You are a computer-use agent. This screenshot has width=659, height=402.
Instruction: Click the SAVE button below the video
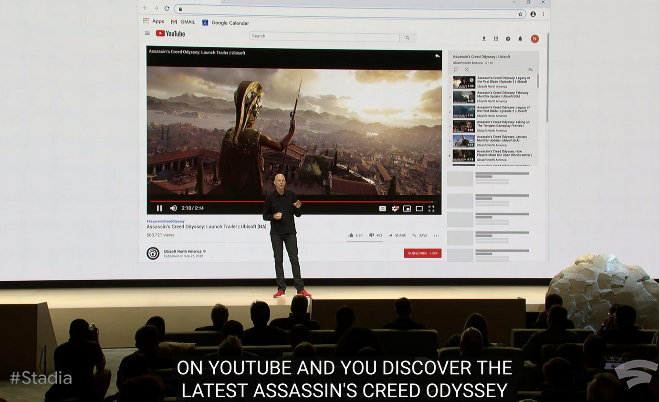[419, 235]
